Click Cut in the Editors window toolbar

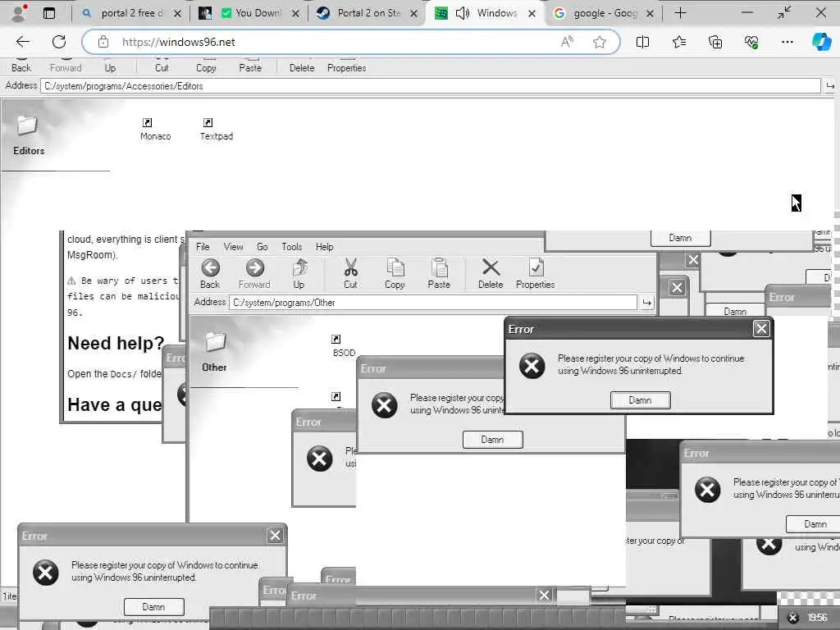click(x=162, y=68)
